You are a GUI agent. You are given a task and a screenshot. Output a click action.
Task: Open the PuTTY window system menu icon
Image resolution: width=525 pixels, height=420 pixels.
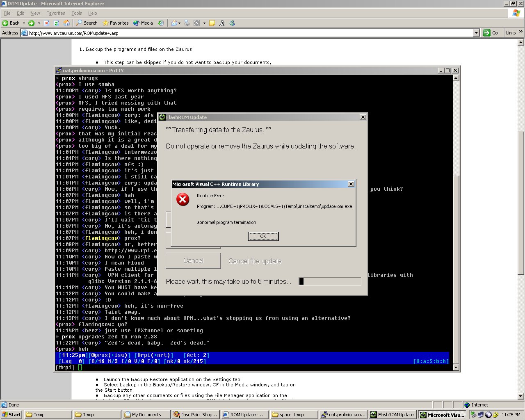pos(59,71)
